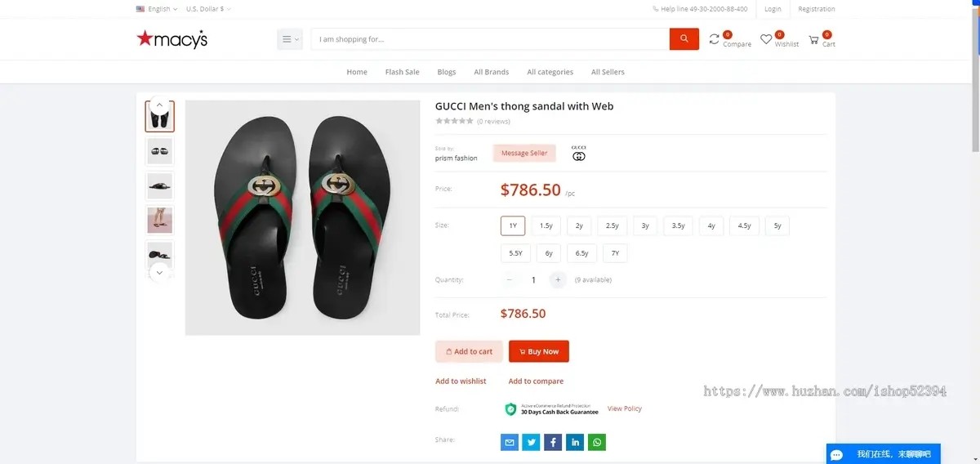Viewport: 980px width, 464px height.
Task: Open the U.S. Dollar currency dropdown
Action: tap(208, 9)
